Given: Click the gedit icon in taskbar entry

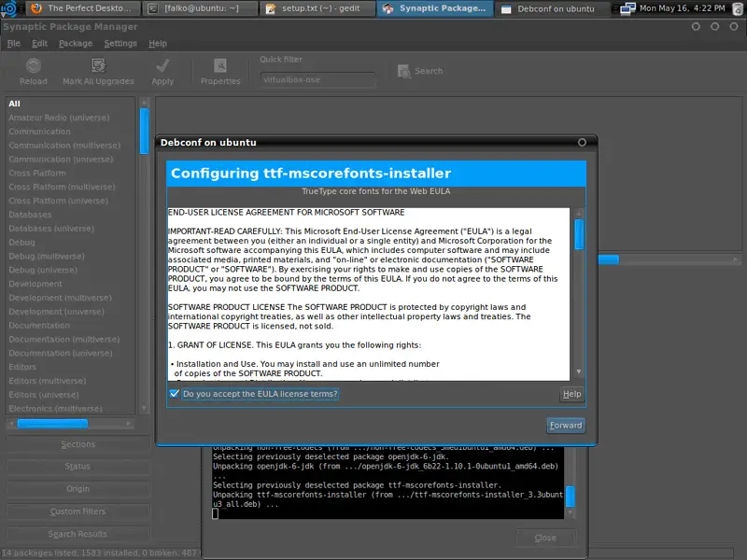Looking at the screenshot, I should point(270,8).
